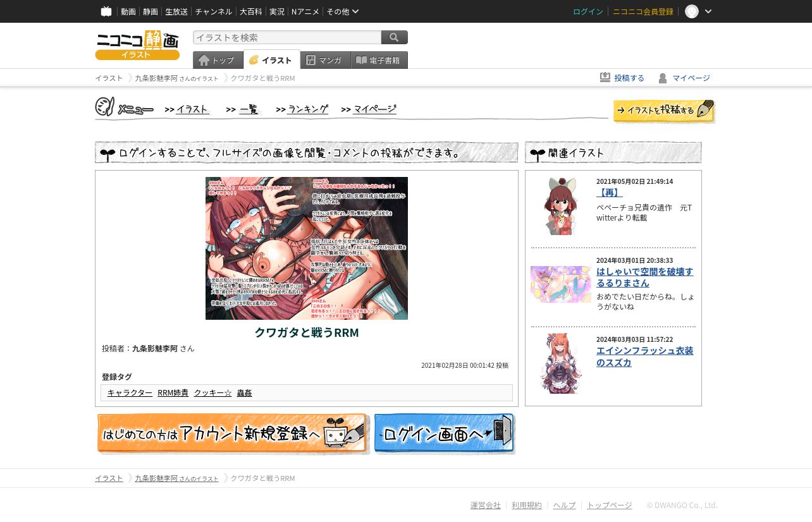812x522 pixels.
Task: Click the magnifier search button
Action: tap(395, 37)
